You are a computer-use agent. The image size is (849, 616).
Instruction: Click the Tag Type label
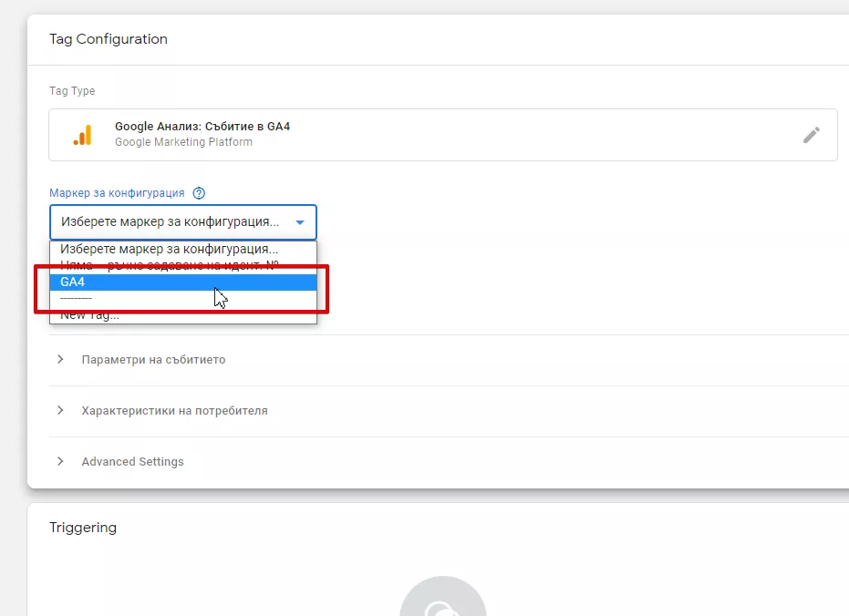[x=72, y=91]
